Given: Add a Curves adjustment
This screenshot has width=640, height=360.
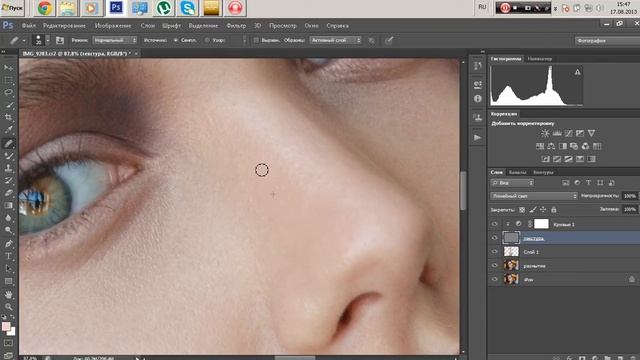Looking at the screenshot, I should tap(568, 133).
